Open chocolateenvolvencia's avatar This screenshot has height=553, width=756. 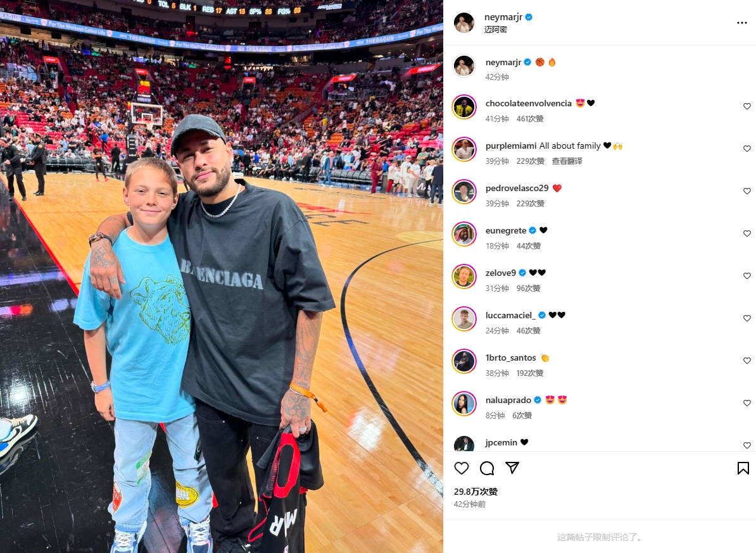[464, 107]
